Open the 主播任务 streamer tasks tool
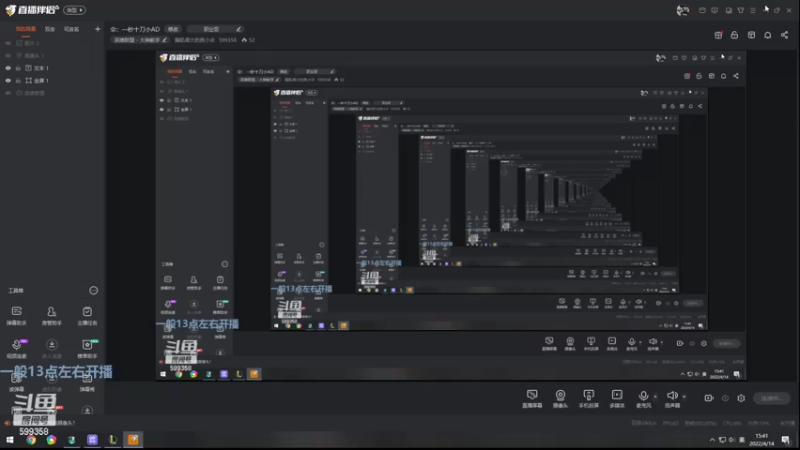This screenshot has height=450, width=800. [x=87, y=315]
